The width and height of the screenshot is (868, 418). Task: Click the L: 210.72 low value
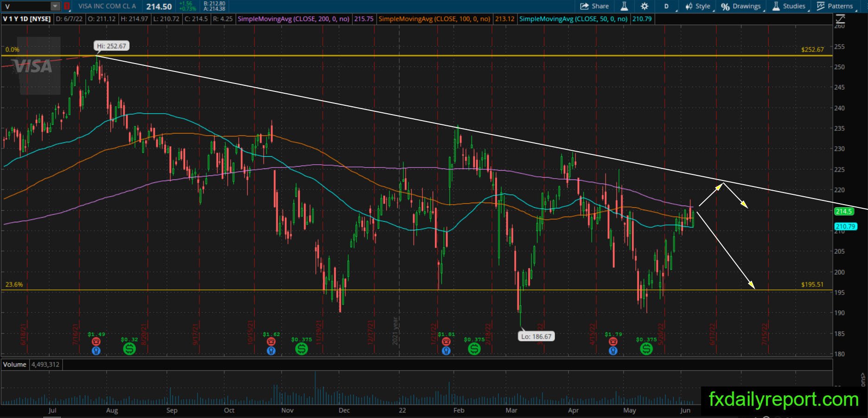click(166, 19)
